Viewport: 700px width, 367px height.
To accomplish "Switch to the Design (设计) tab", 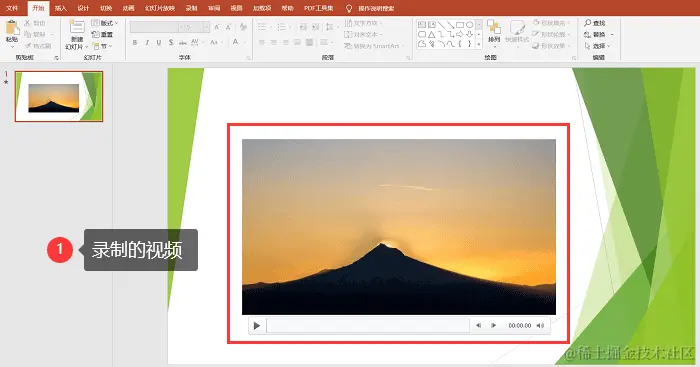I will pyautogui.click(x=83, y=8).
